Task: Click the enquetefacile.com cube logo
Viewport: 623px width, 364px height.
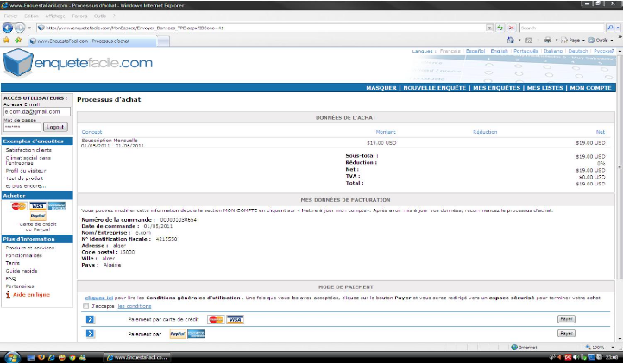Action: [x=17, y=63]
